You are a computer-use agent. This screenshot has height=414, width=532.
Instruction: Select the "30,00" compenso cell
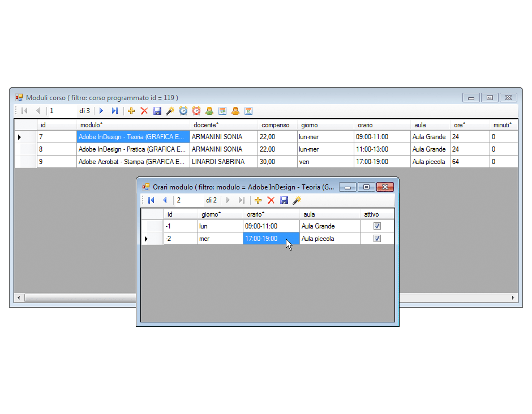pos(277,162)
